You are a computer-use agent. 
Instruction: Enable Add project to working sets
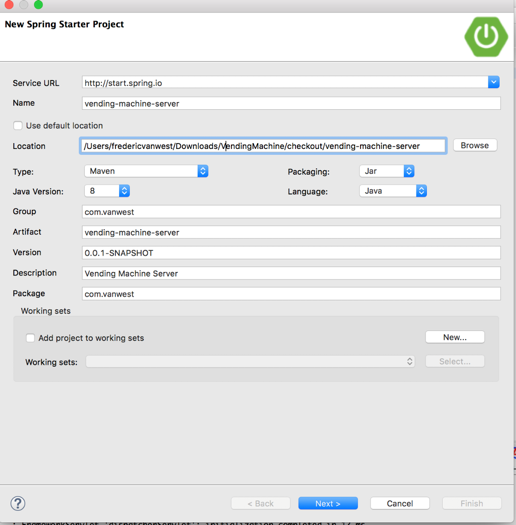(30, 338)
